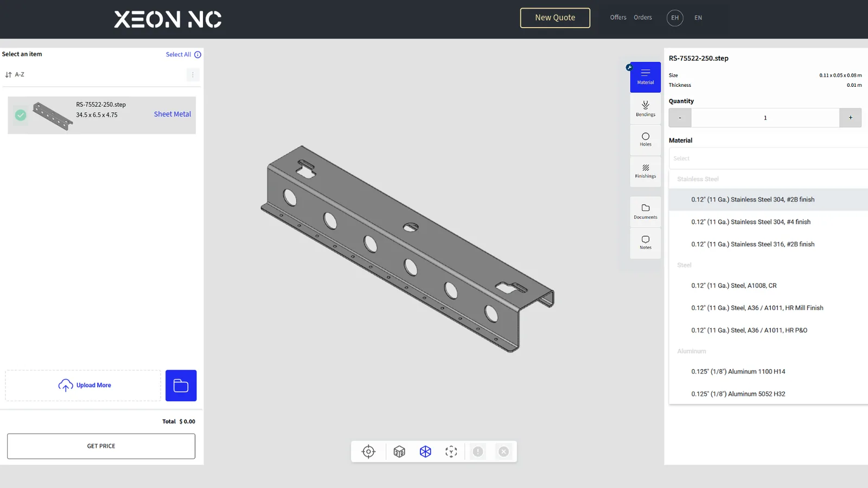Click the dashed Y-axis orientation icon
This screenshot has height=488, width=868.
pyautogui.click(x=451, y=452)
